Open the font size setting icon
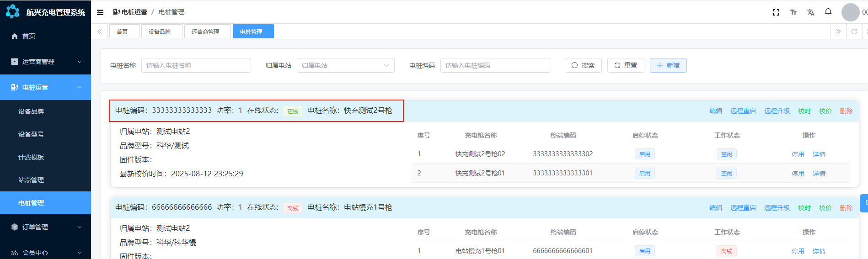 (x=793, y=12)
